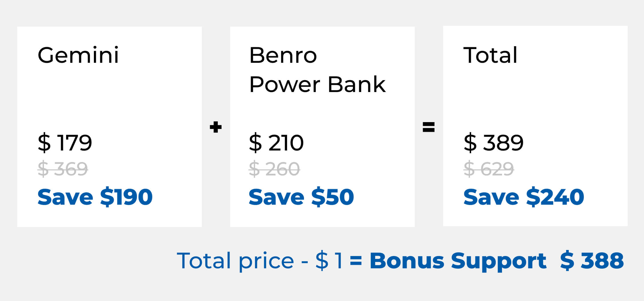Click the plus sign between the cards
644x301 pixels.
coord(216,127)
